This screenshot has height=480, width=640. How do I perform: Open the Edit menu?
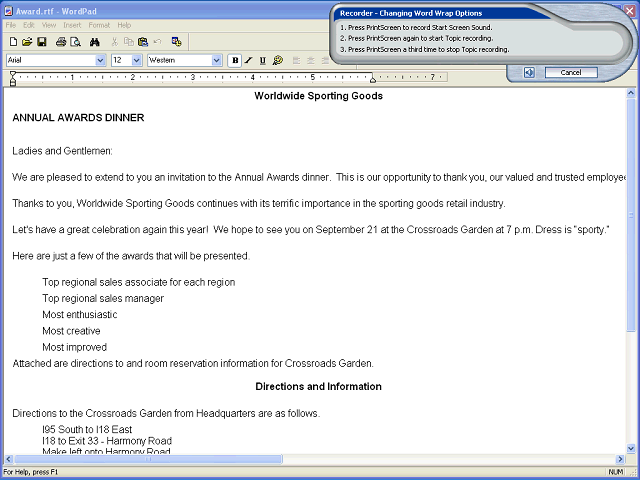pos(29,25)
